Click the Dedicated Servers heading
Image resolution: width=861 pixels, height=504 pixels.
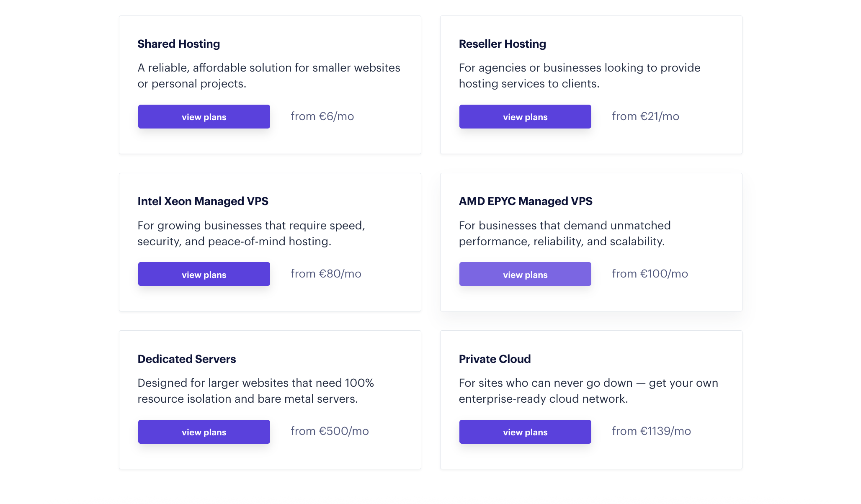187,359
